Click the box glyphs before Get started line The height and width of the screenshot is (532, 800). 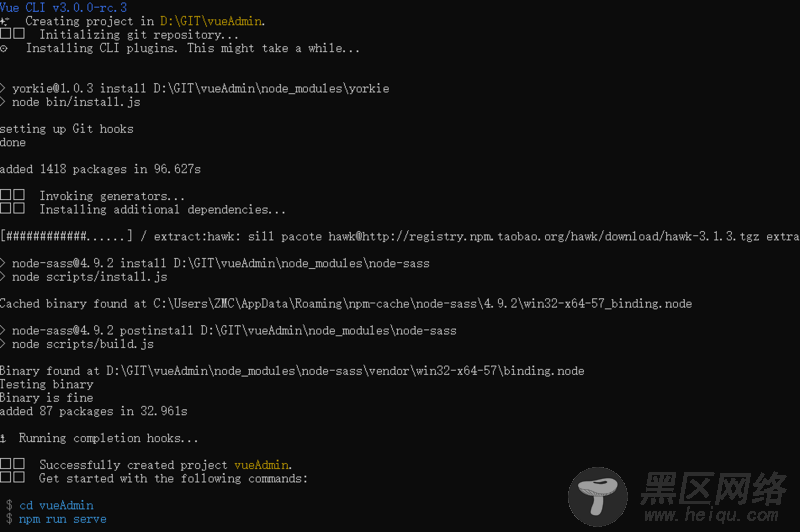pyautogui.click(x=12, y=478)
